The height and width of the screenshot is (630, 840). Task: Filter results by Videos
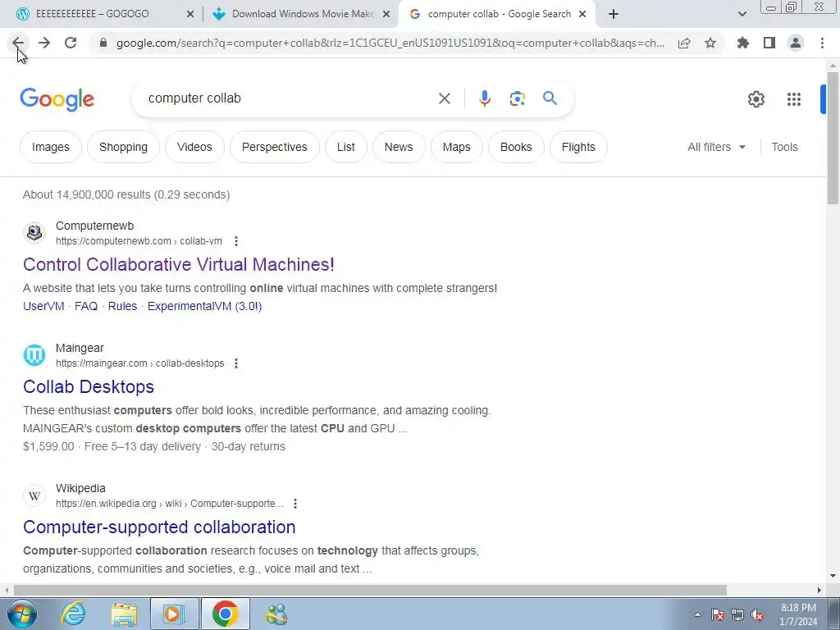(194, 147)
